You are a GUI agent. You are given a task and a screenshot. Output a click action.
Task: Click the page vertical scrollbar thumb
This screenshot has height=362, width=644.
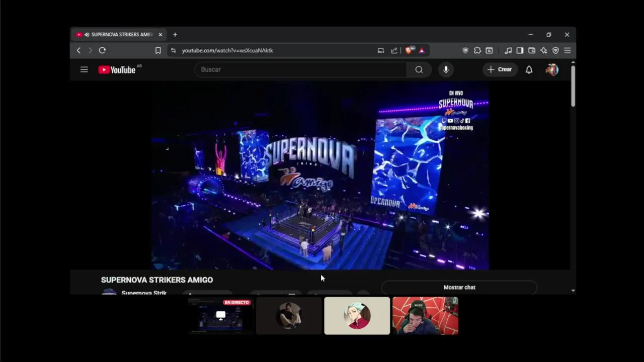coord(573,85)
